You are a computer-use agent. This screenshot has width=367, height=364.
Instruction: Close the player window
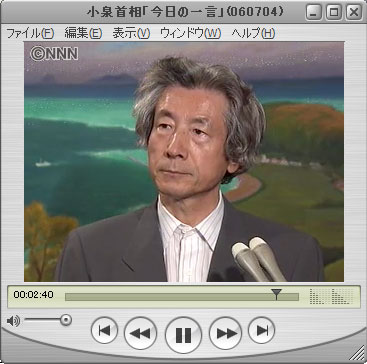354,13
